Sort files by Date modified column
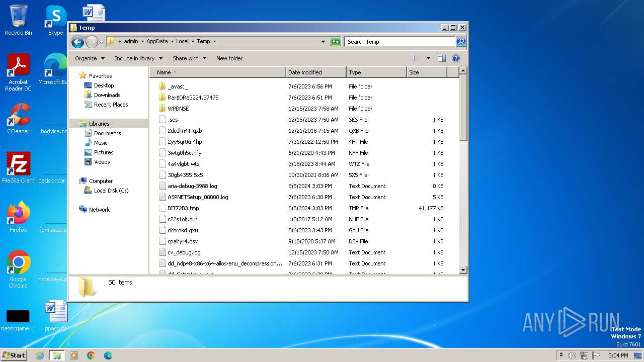This screenshot has width=644, height=362. 316,72
